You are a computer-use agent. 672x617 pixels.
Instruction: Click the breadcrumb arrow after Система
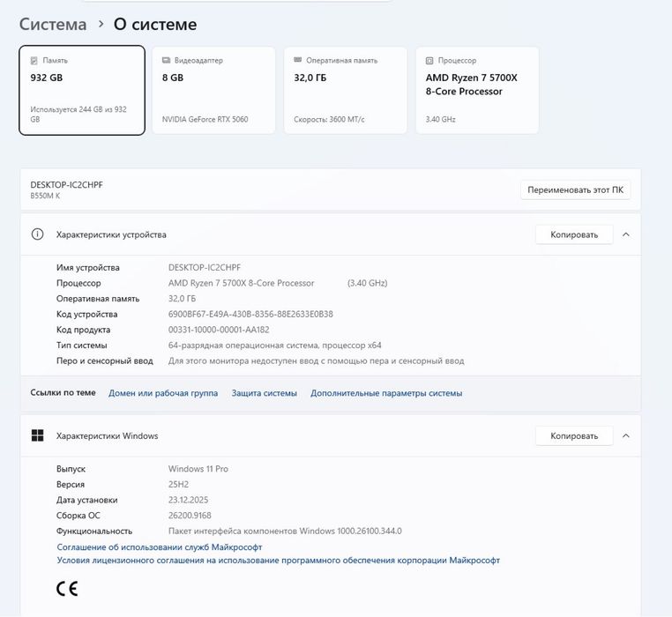(x=101, y=24)
